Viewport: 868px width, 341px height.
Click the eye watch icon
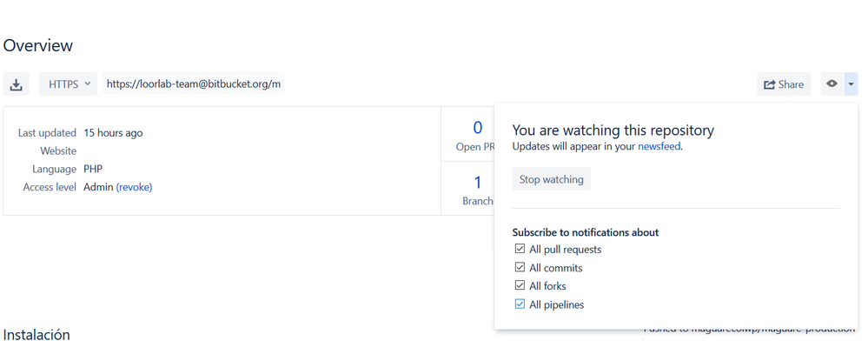tap(832, 84)
